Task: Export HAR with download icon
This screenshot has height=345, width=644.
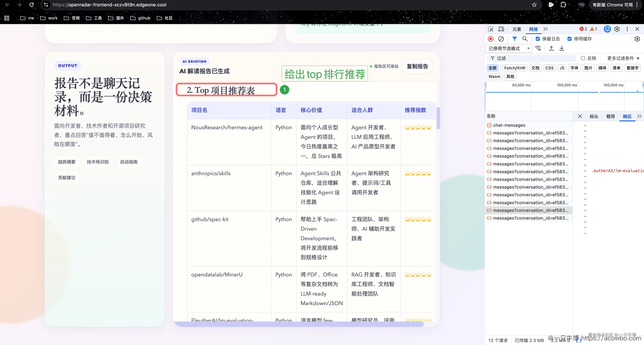Action: coord(562,48)
